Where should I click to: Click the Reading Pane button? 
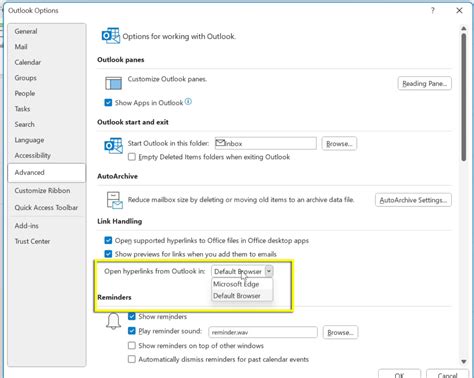click(424, 83)
